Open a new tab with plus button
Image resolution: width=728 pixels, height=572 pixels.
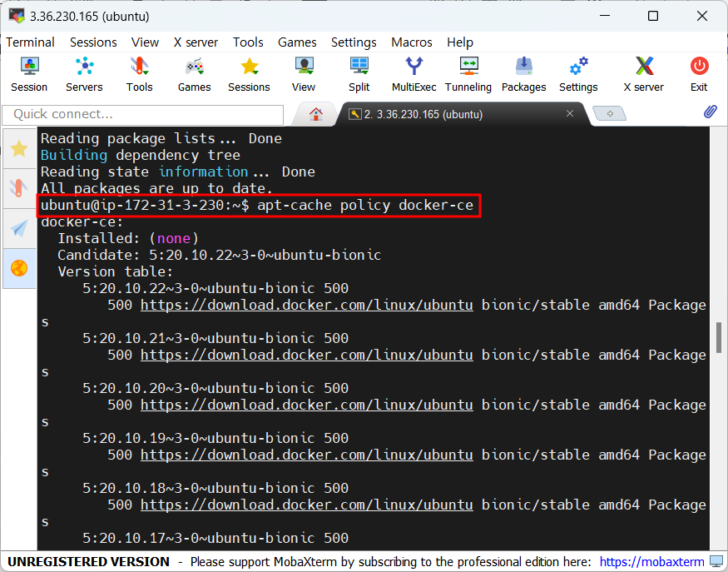coord(610,113)
